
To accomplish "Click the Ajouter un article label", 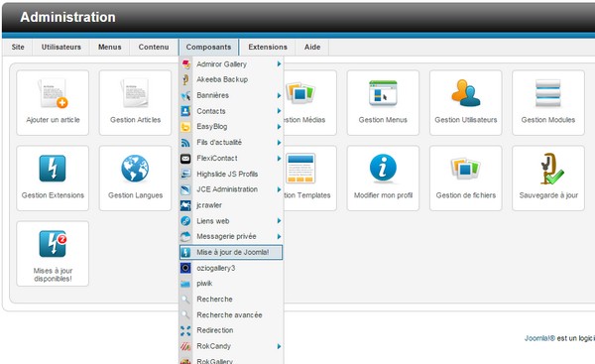I will (x=53, y=120).
